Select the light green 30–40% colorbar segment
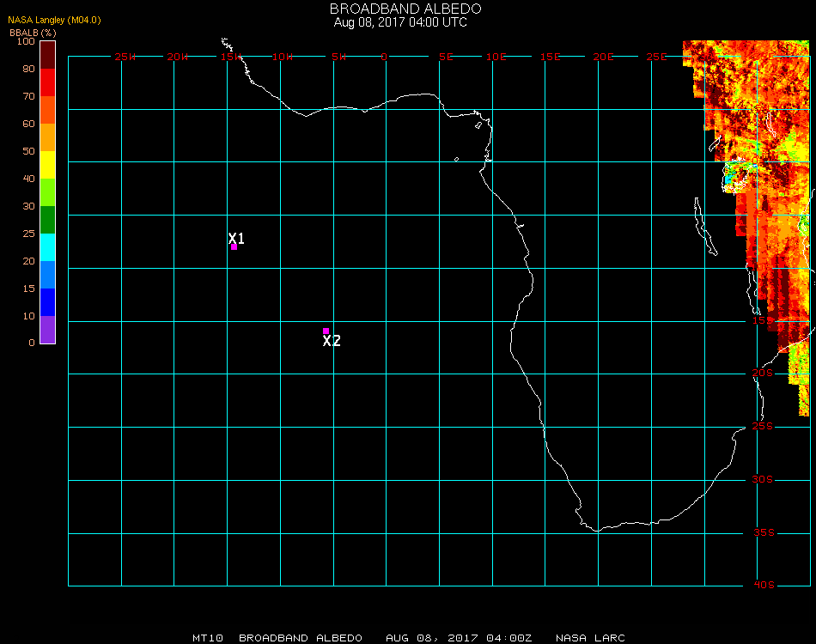This screenshot has width=816, height=644. pyautogui.click(x=47, y=192)
